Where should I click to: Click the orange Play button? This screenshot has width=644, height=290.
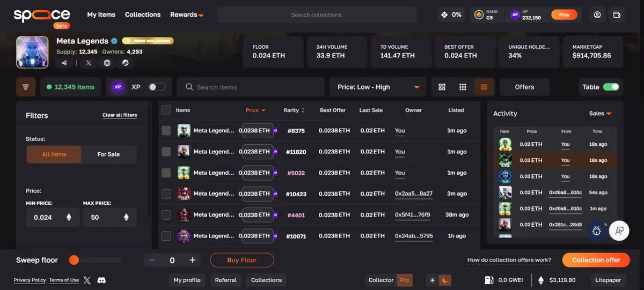point(564,15)
